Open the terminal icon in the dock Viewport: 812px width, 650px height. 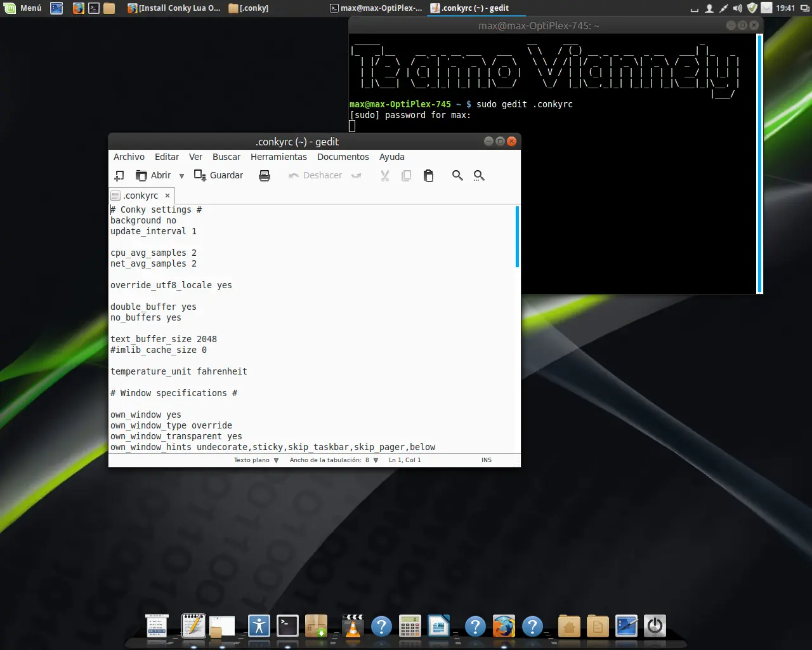click(x=287, y=625)
